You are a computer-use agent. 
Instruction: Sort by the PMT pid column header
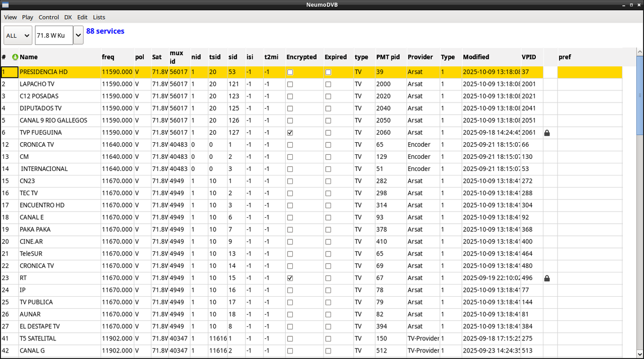click(x=390, y=57)
